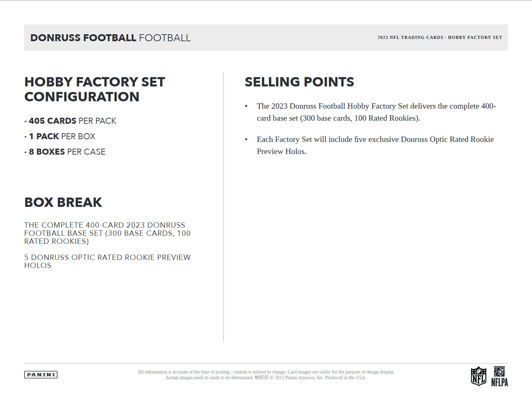Click the Donruss Football title in the header
532x411 pixels.
tap(110, 38)
